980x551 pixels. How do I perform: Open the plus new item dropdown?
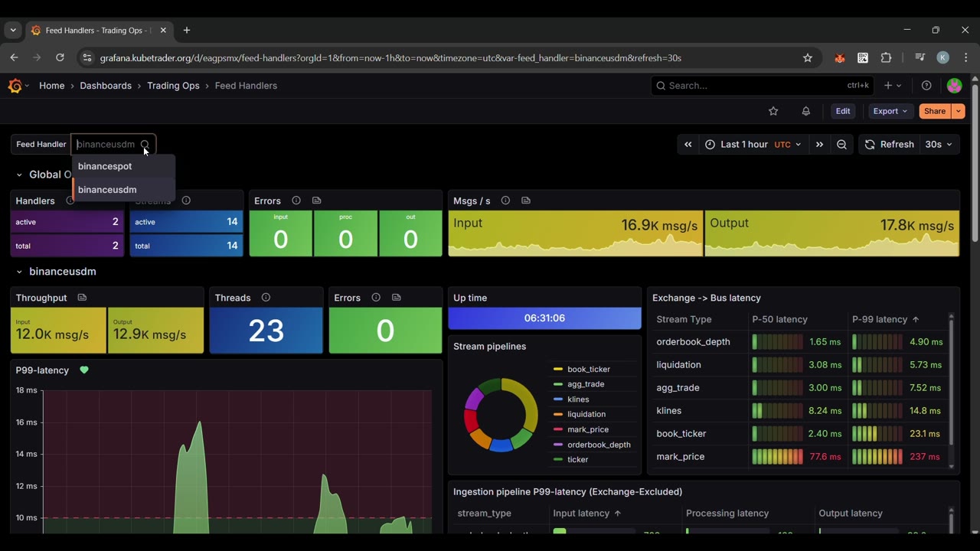[893, 86]
